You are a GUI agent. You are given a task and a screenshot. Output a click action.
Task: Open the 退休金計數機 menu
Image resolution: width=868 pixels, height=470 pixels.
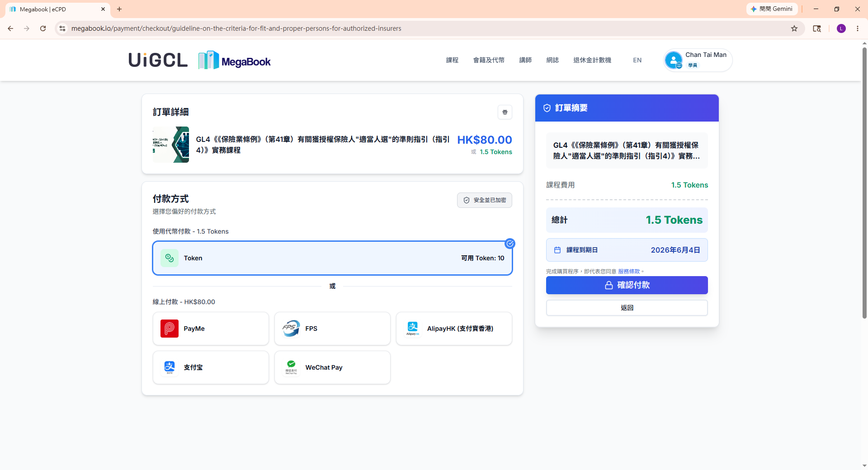point(592,60)
